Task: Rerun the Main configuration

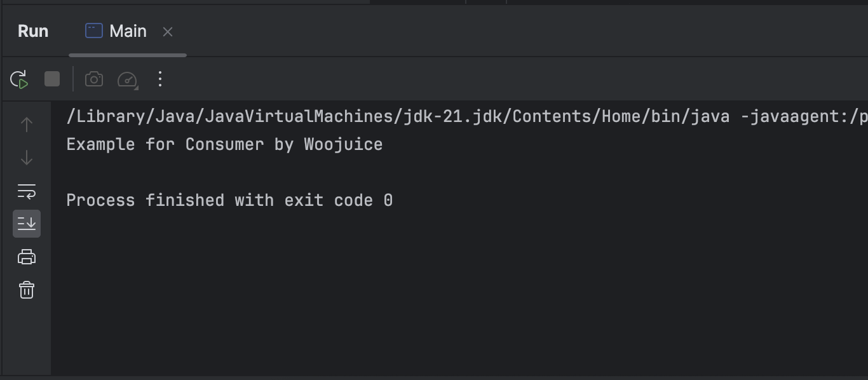Action: tap(19, 79)
